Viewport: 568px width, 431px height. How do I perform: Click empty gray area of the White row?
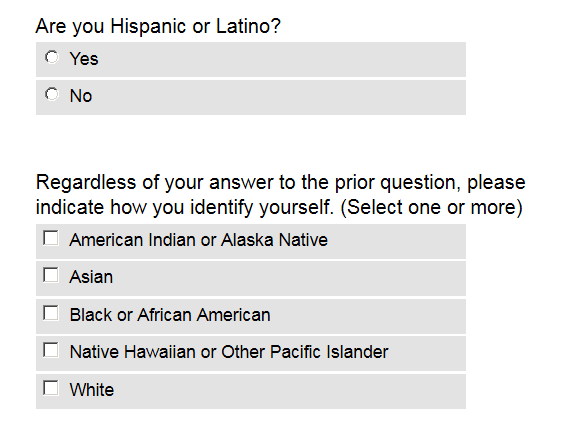(290, 392)
